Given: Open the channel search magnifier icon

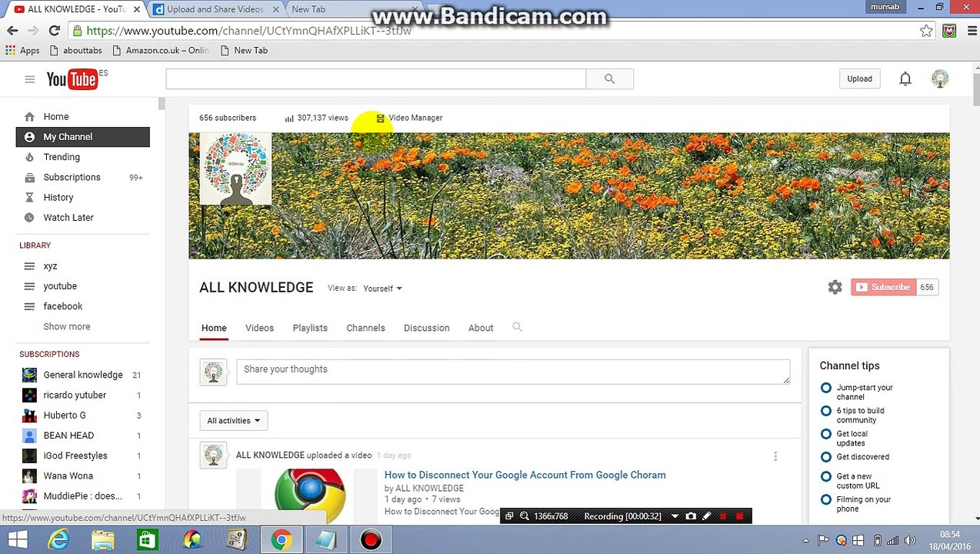Looking at the screenshot, I should tap(517, 327).
